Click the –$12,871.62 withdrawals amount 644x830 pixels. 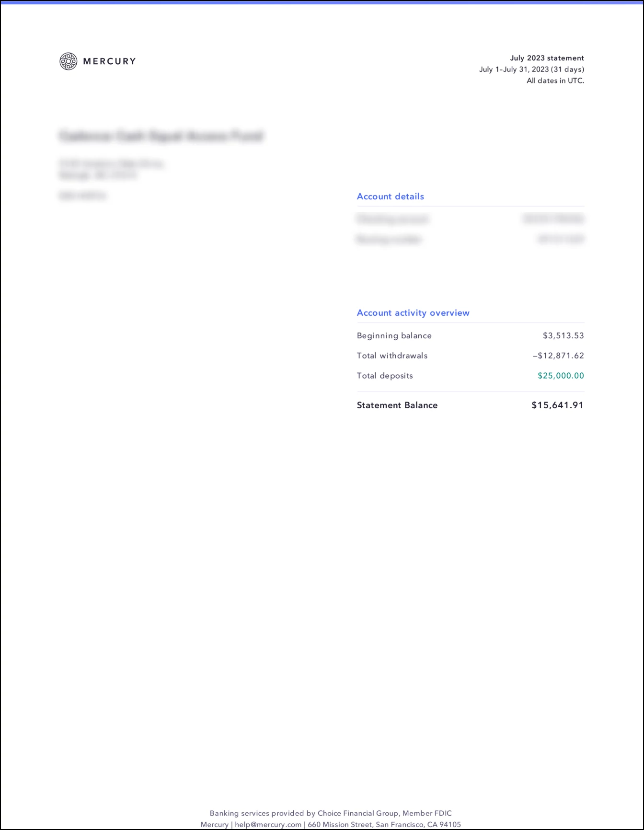coord(558,356)
